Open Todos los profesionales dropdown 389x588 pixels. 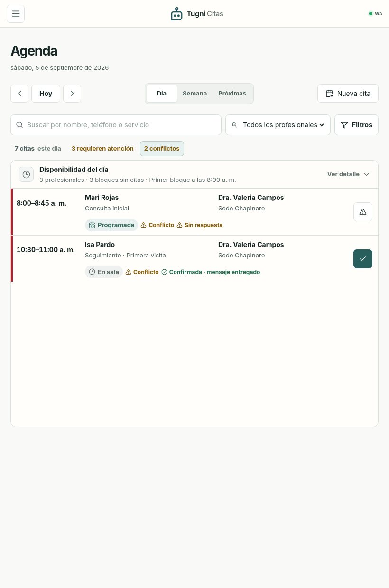(278, 125)
